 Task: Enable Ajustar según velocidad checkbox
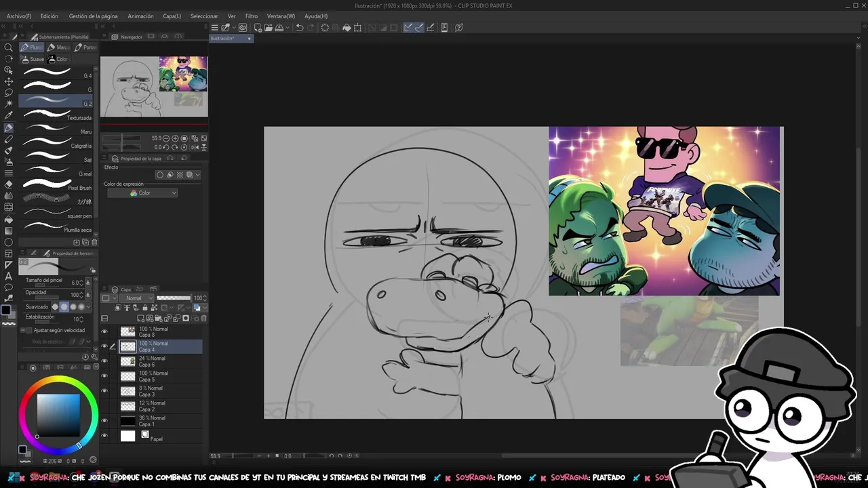pyautogui.click(x=28, y=330)
